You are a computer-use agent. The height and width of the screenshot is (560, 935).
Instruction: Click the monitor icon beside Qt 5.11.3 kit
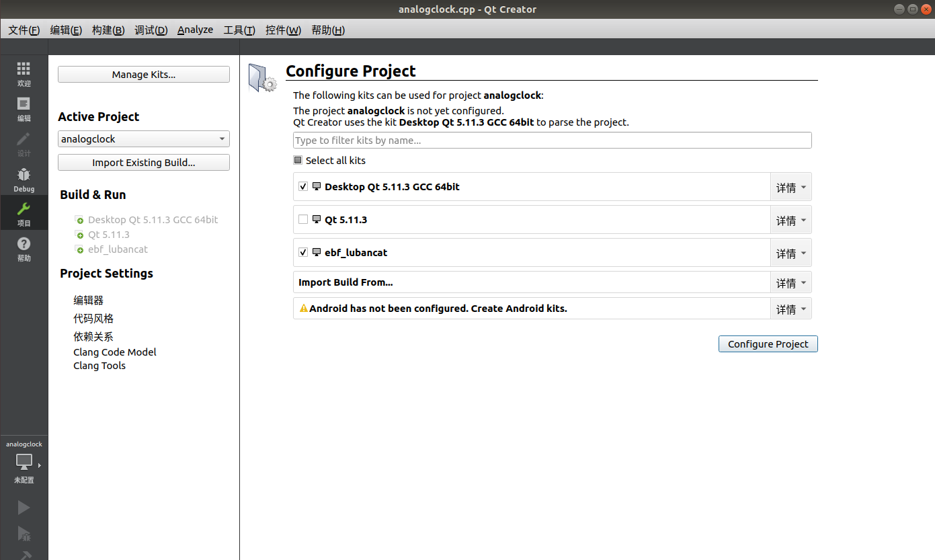click(317, 219)
